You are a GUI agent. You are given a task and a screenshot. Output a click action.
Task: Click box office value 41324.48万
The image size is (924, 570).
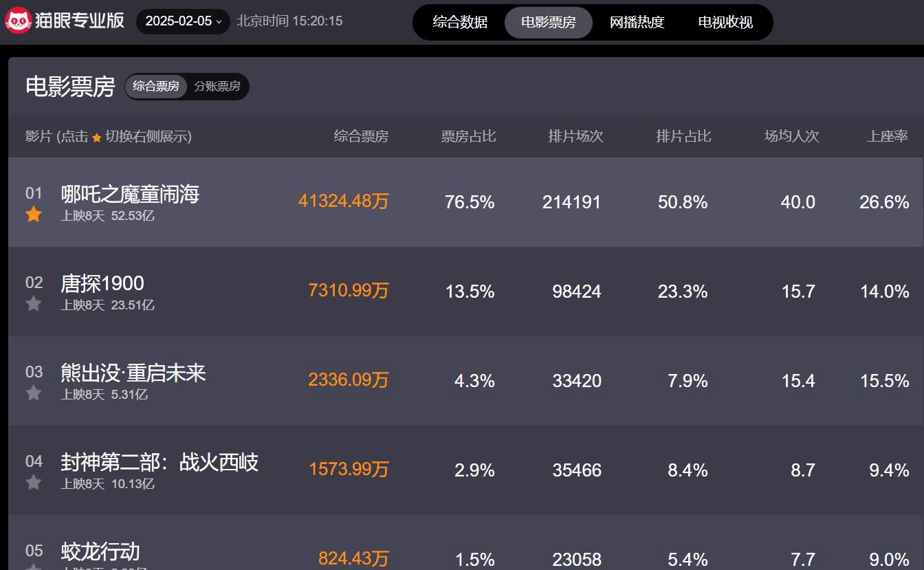click(x=344, y=201)
